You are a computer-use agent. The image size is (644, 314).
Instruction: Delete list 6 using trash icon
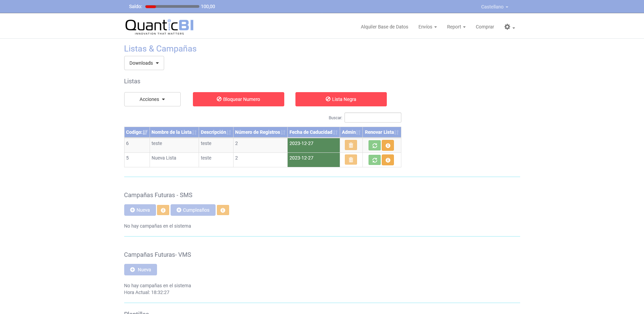351,145
